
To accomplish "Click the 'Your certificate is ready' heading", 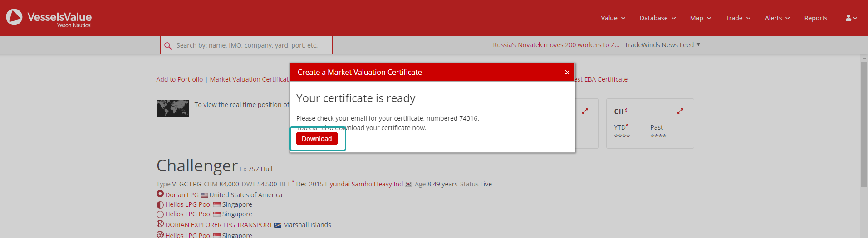I will (356, 98).
